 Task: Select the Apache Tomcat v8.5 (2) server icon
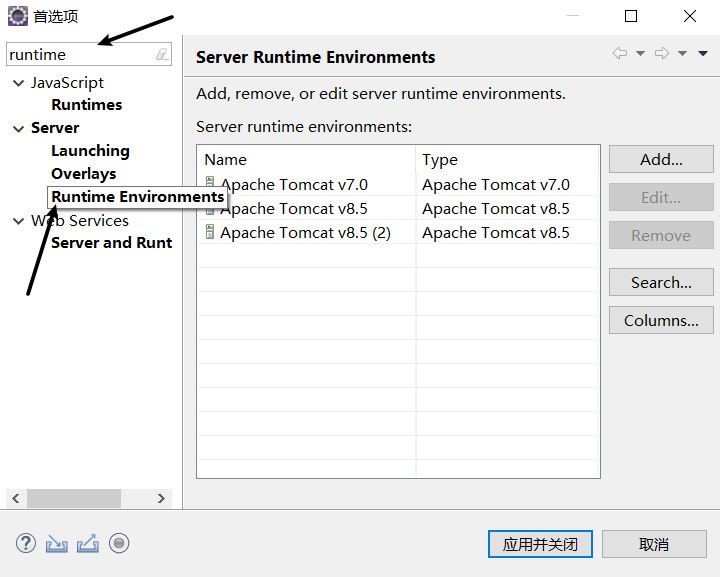(210, 232)
